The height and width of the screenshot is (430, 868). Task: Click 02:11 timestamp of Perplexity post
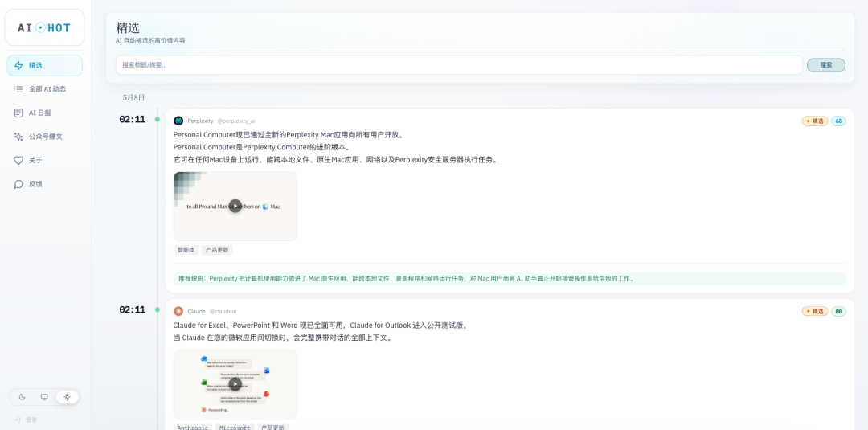[133, 120]
